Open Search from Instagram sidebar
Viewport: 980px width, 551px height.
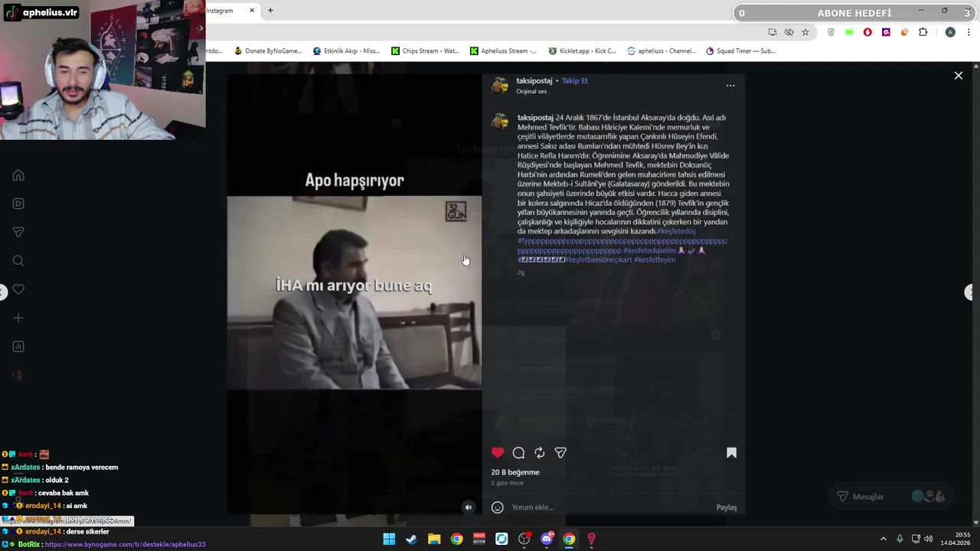18,261
